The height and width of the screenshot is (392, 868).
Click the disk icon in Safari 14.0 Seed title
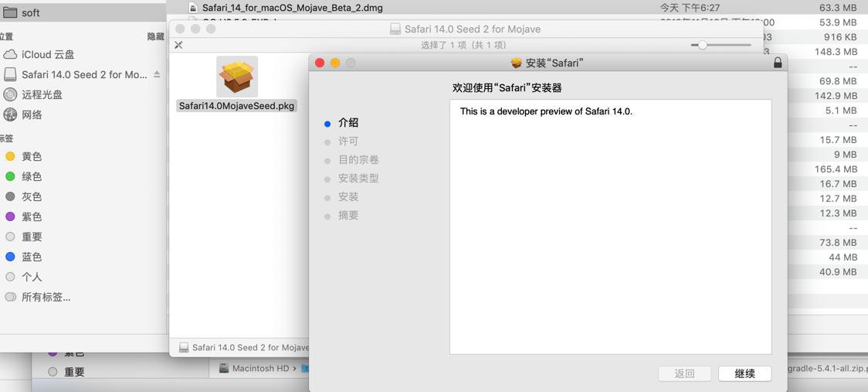(395, 29)
